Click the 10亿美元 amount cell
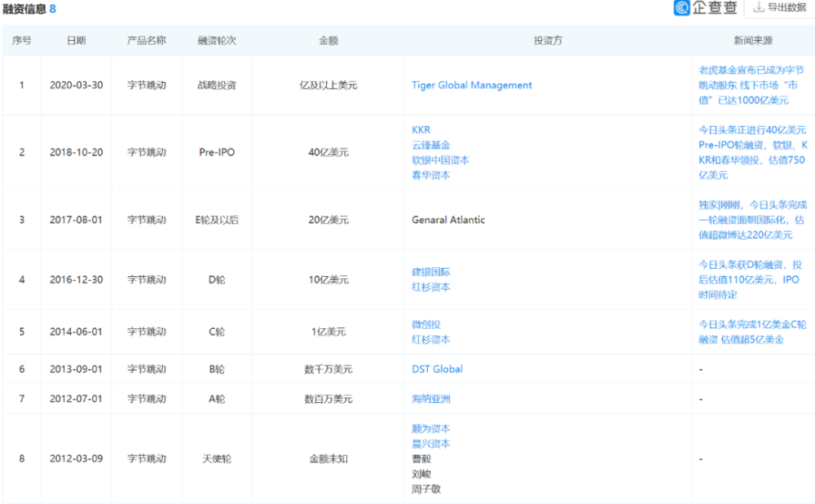Viewport: 815px width, 504px height. click(328, 279)
